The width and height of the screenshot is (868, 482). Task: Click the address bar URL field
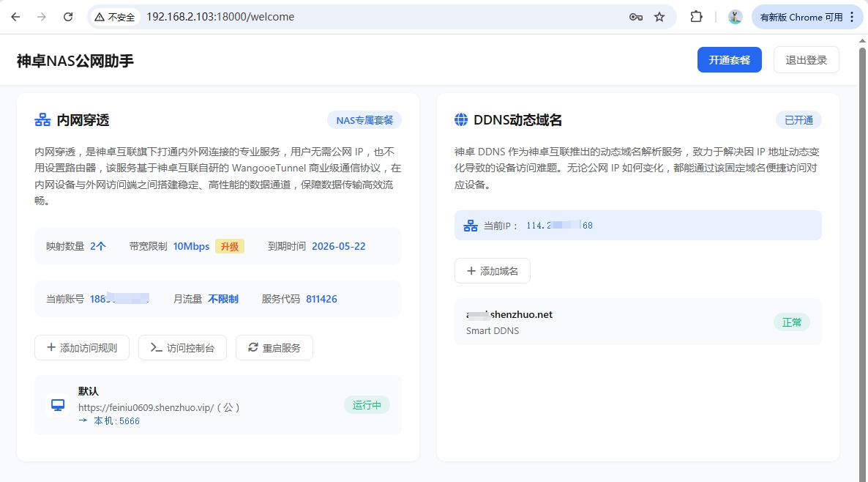[366, 17]
